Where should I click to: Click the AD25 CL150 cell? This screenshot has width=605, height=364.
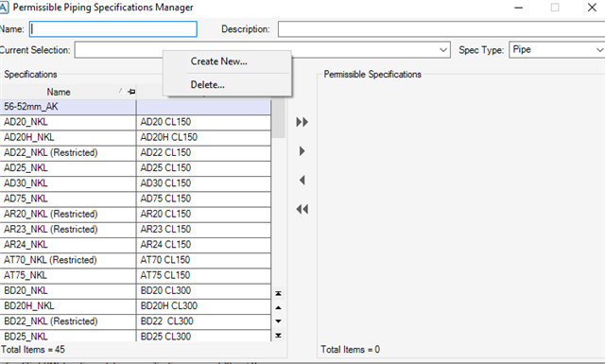pyautogui.click(x=204, y=168)
